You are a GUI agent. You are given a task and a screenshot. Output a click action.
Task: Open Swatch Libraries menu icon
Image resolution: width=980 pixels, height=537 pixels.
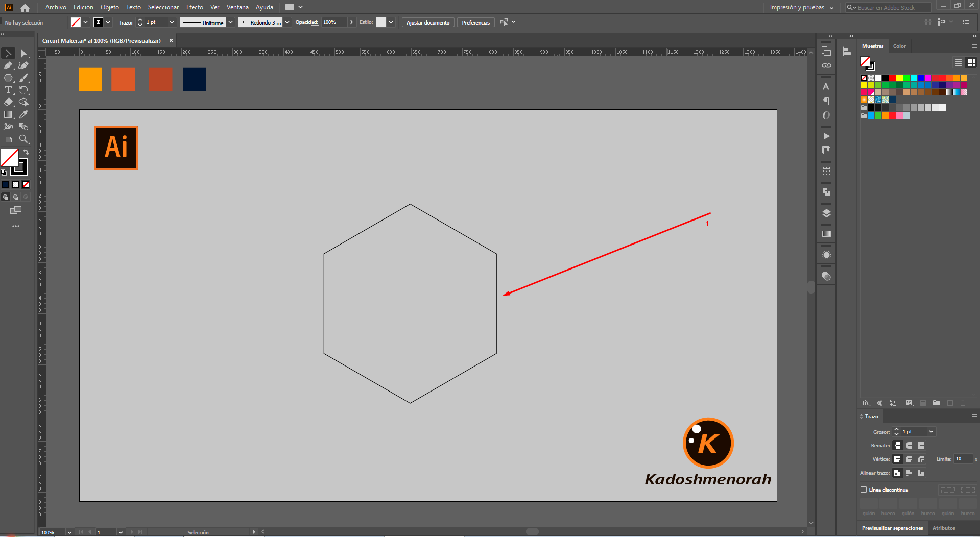click(866, 403)
